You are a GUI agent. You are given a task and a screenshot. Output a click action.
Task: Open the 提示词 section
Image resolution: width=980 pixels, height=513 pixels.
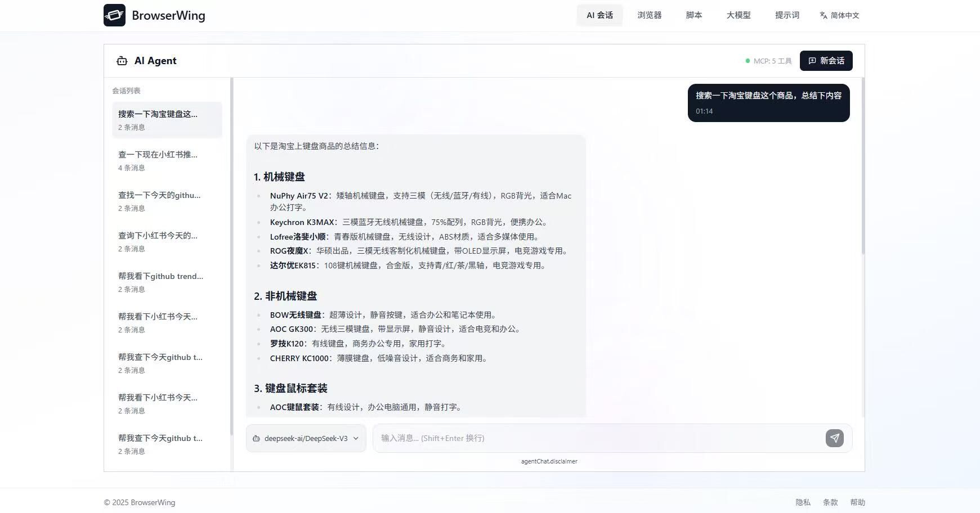[x=786, y=15]
